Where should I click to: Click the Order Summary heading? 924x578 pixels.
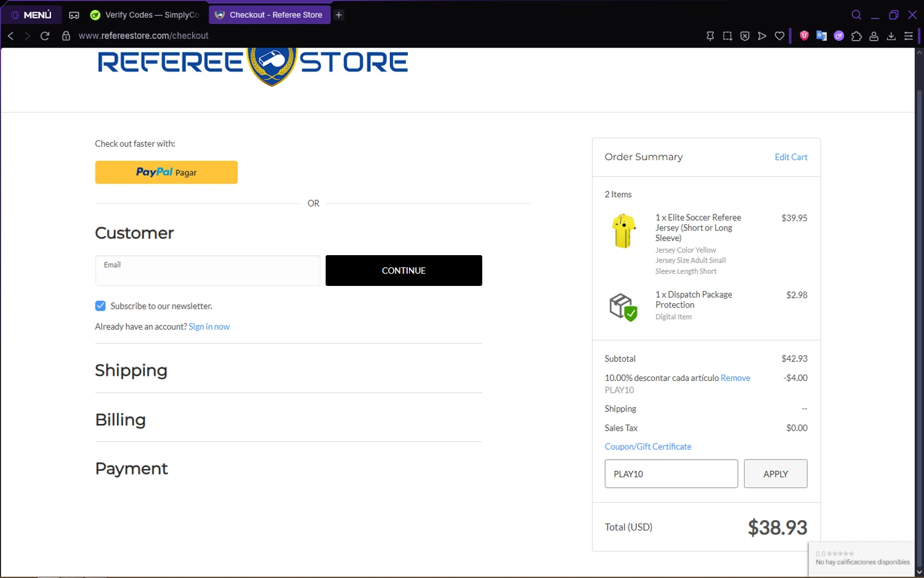point(644,157)
